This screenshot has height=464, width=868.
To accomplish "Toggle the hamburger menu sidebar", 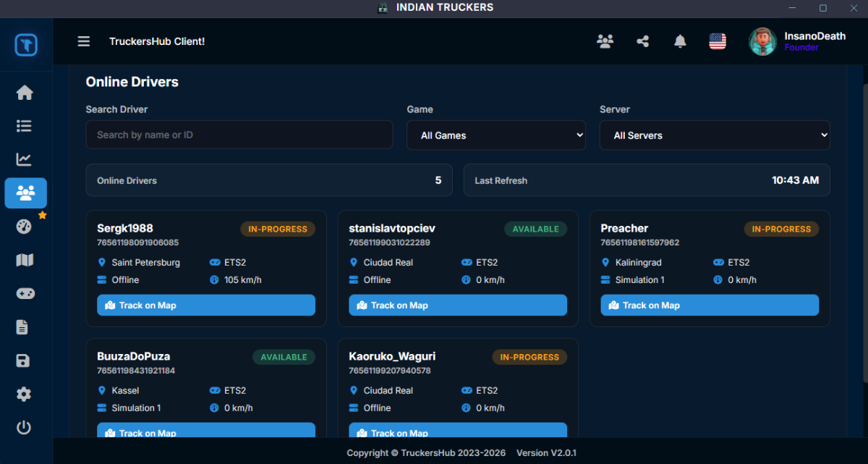I will pos(84,41).
